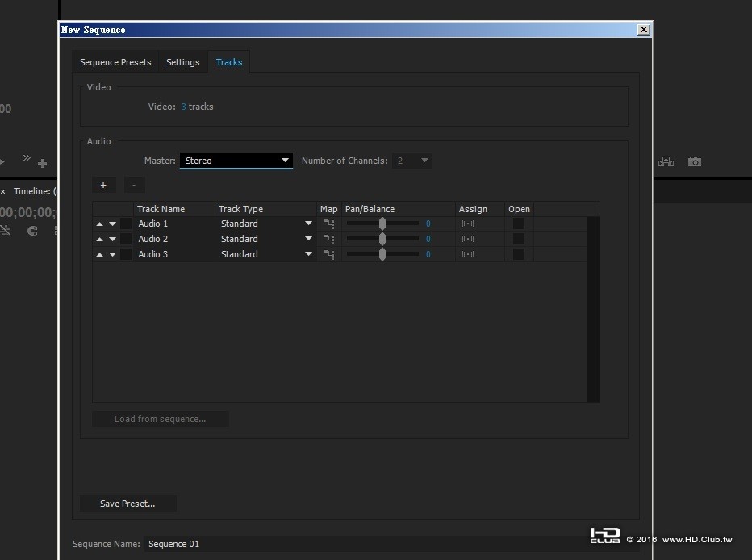Image resolution: width=752 pixels, height=560 pixels.
Task: Enable the Open checkbox for Audio 1
Action: pyautogui.click(x=519, y=224)
